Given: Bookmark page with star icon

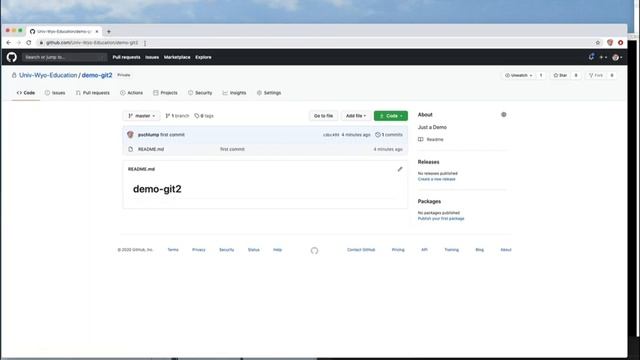Looking at the screenshot, I should [598, 42].
